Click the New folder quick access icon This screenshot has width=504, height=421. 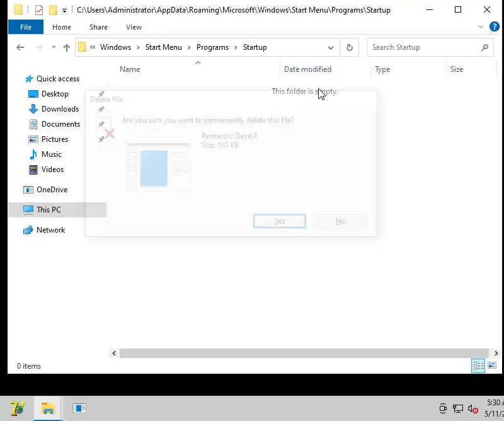[53, 10]
